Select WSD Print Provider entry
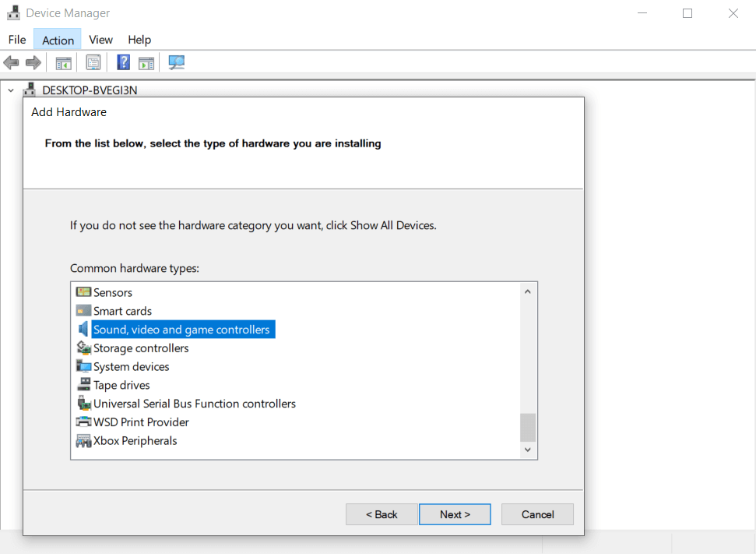The height and width of the screenshot is (554, 756). [x=141, y=422]
